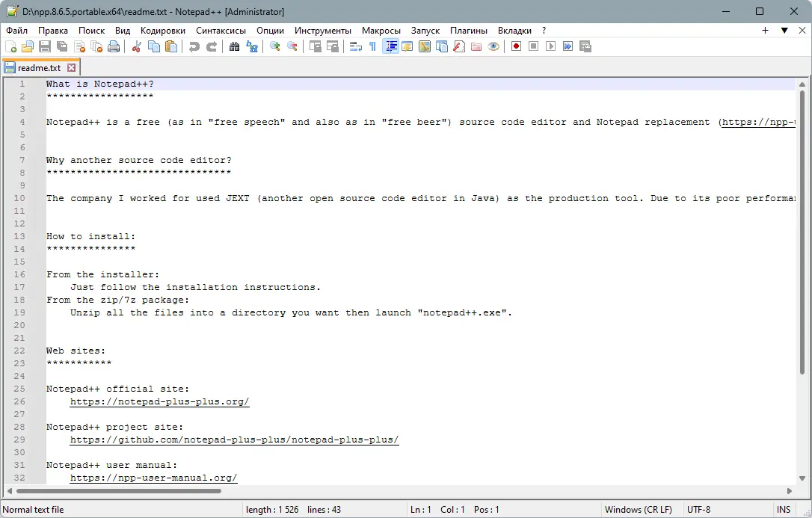Click the Copy toolbar icon
The width and height of the screenshot is (812, 518).
[154, 46]
